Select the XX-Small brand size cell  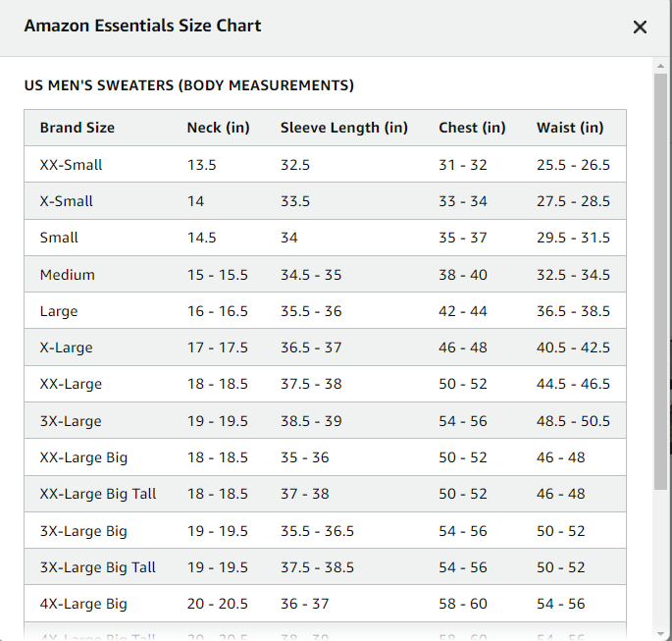point(71,165)
